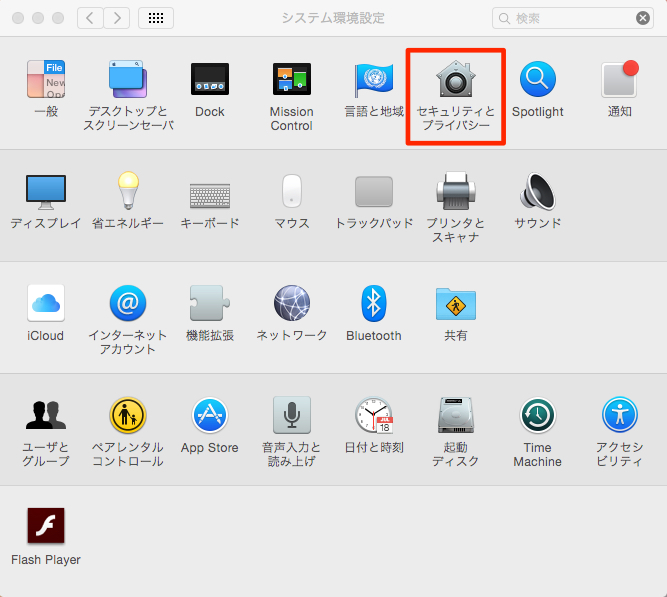Open Bluetooth preferences icon
Screen dimensions: 667x597
(373, 303)
